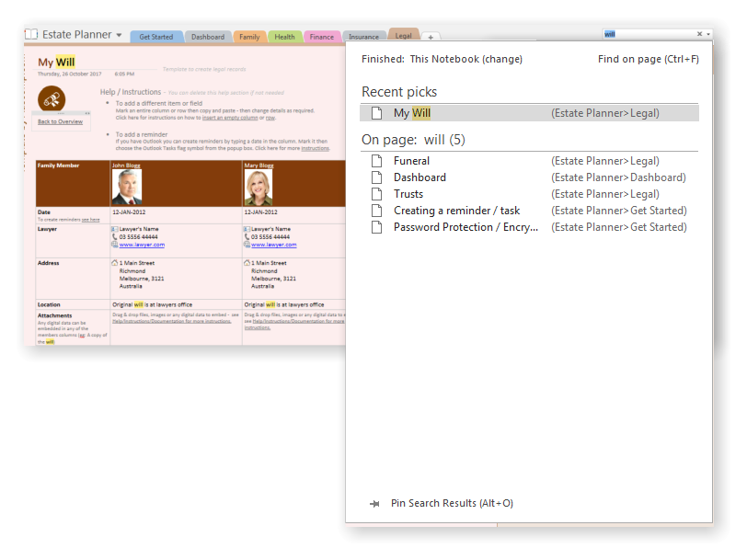Click the brown scroll icon above Back to Overview

[52, 99]
